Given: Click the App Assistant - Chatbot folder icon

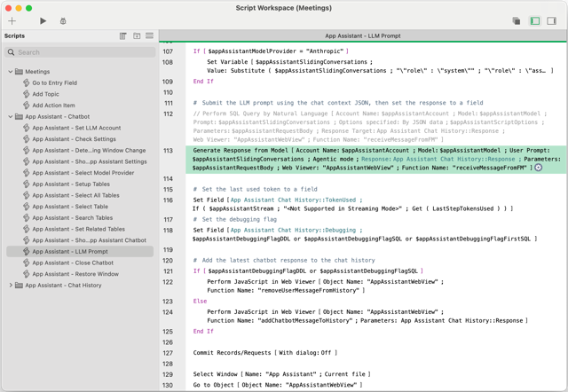Looking at the screenshot, I should (19, 116).
